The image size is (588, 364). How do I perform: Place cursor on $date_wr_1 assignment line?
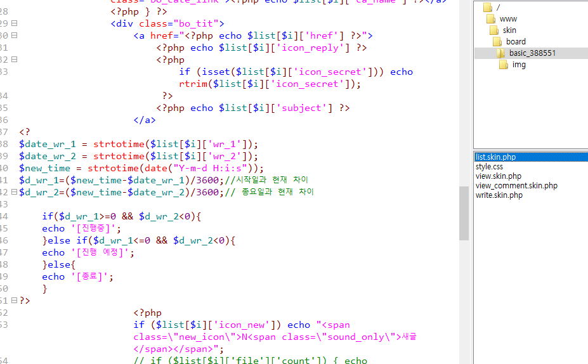tap(138, 144)
